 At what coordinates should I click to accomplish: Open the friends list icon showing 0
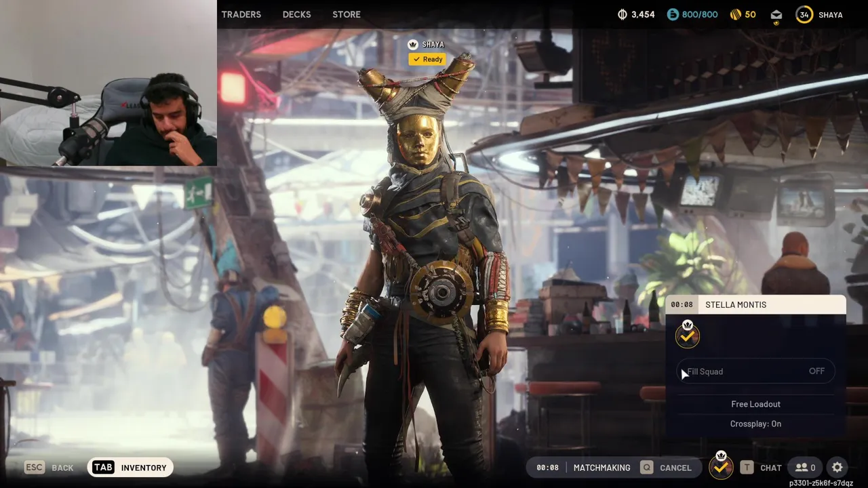click(805, 468)
